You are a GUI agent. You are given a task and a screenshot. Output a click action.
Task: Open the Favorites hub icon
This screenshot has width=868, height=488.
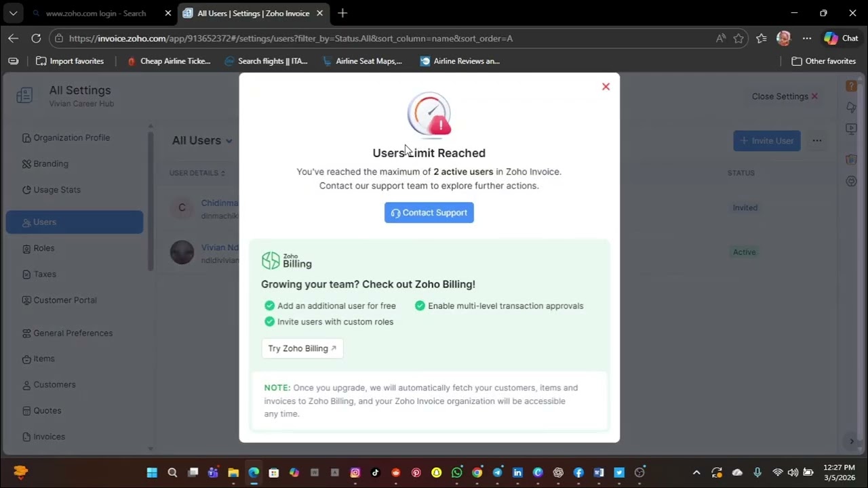pyautogui.click(x=762, y=39)
